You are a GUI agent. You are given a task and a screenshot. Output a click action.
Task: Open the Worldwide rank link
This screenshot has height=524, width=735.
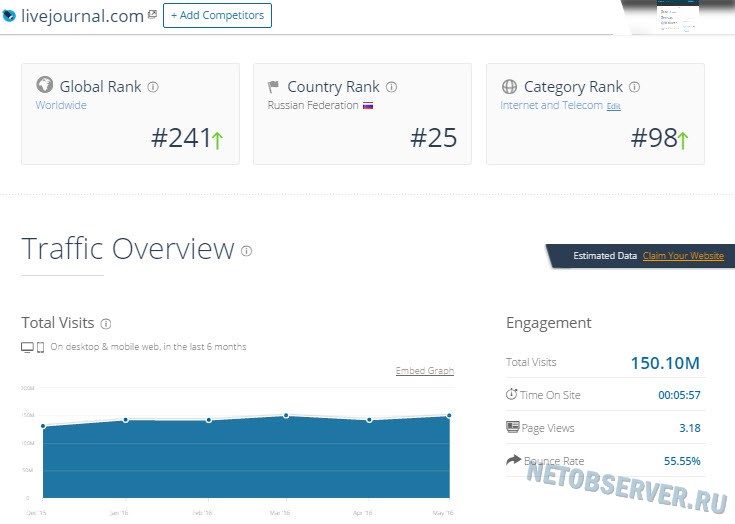(61, 105)
